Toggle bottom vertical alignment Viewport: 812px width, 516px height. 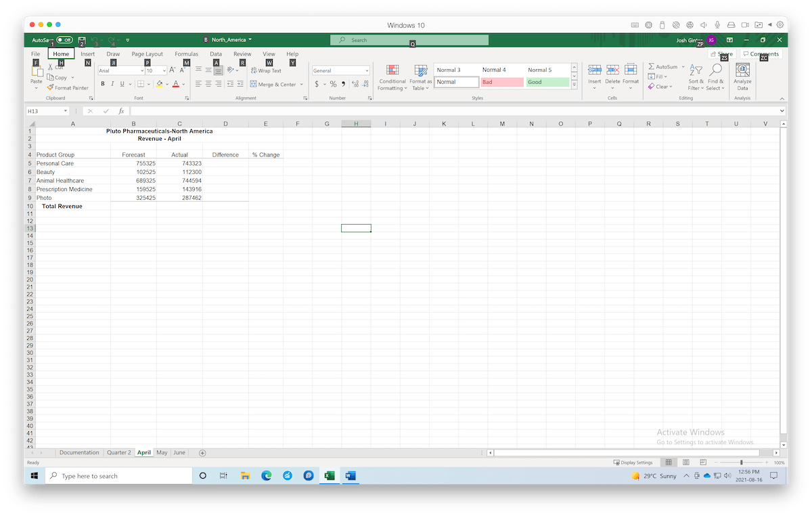pyautogui.click(x=218, y=70)
